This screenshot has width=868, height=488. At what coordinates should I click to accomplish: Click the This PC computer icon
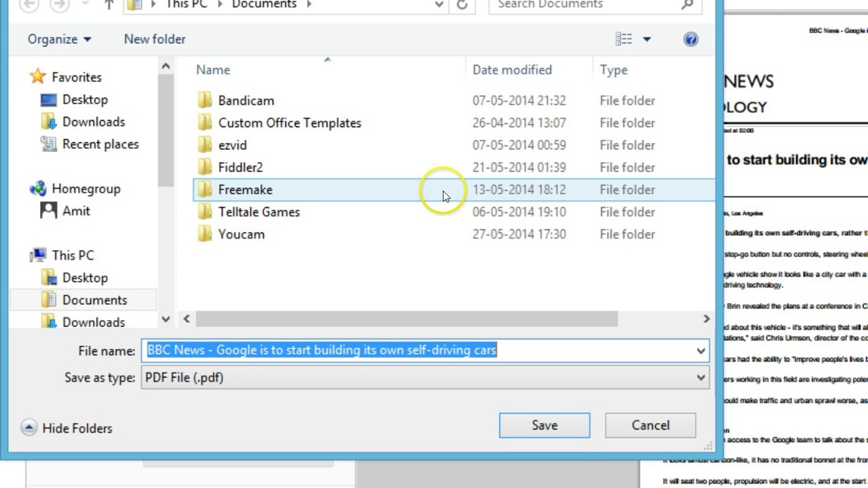point(39,255)
